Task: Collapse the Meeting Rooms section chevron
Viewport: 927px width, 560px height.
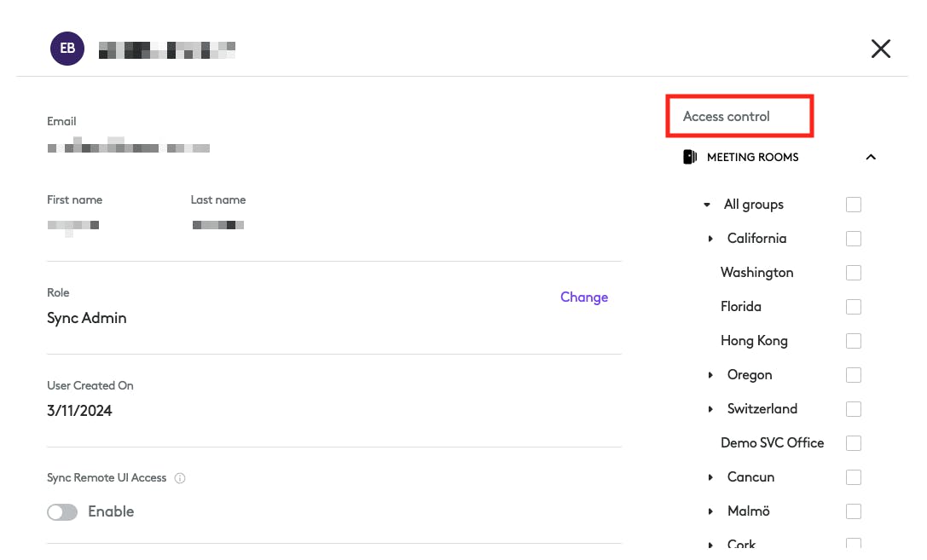Action: [871, 157]
